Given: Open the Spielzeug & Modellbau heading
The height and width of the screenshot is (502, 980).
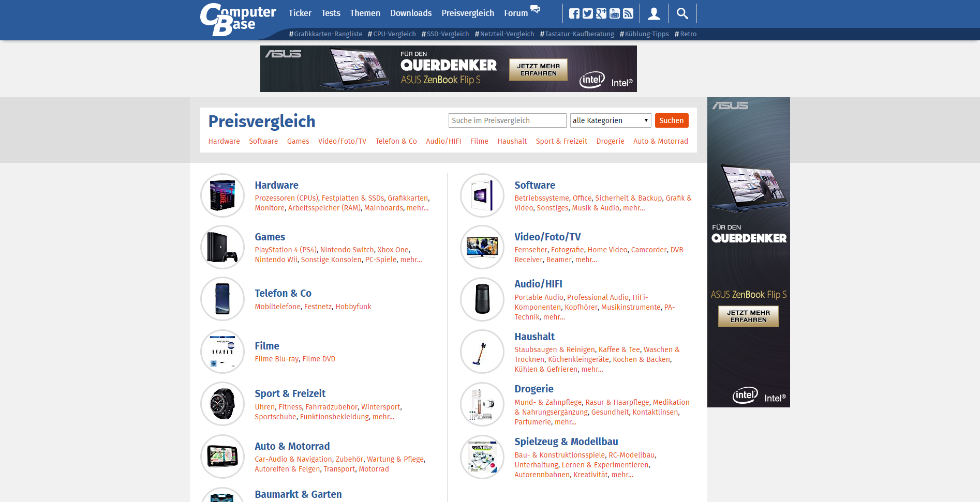Looking at the screenshot, I should pos(566,442).
